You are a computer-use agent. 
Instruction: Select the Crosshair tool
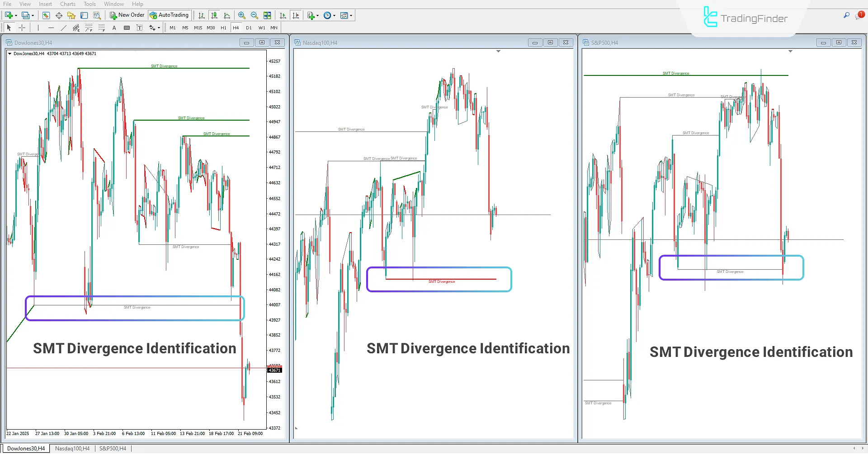(x=22, y=28)
